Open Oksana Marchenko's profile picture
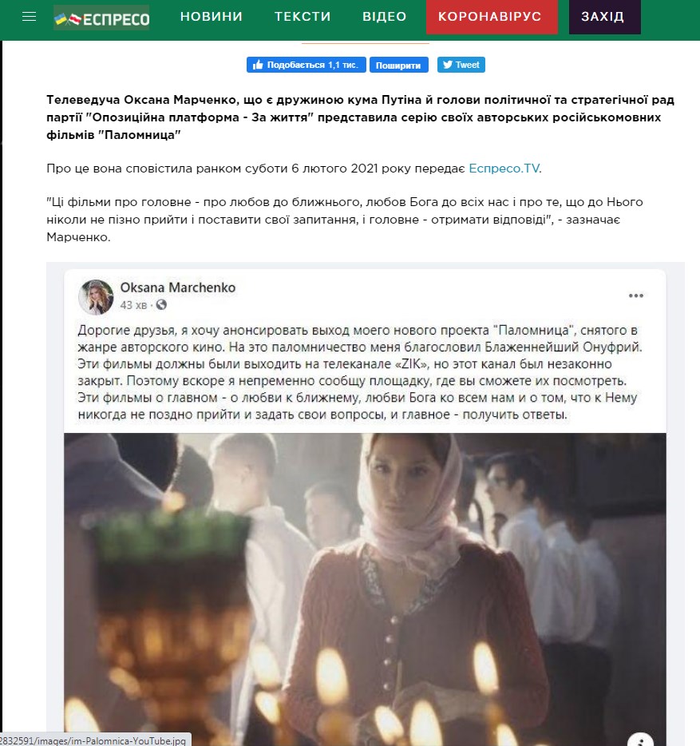 coord(96,297)
